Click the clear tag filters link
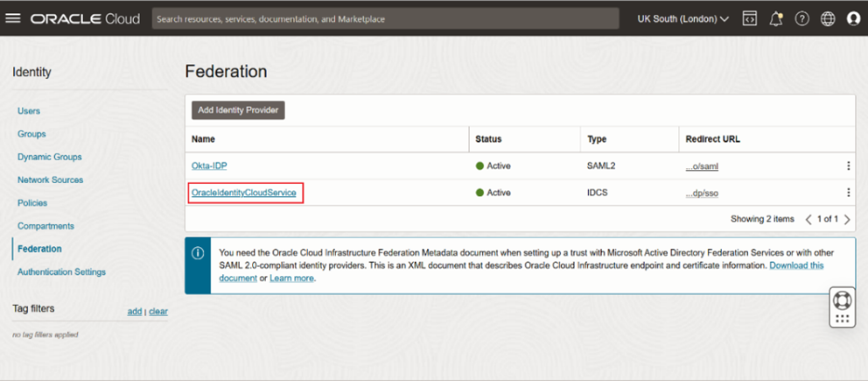This screenshot has width=868, height=381. pos(158,311)
